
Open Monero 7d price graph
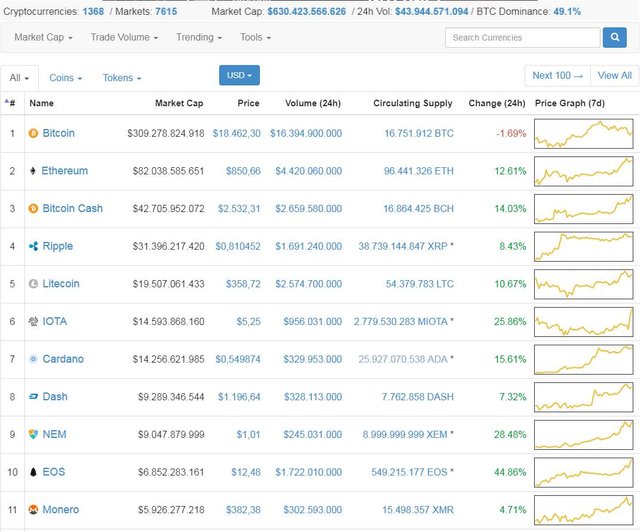pyautogui.click(x=584, y=510)
